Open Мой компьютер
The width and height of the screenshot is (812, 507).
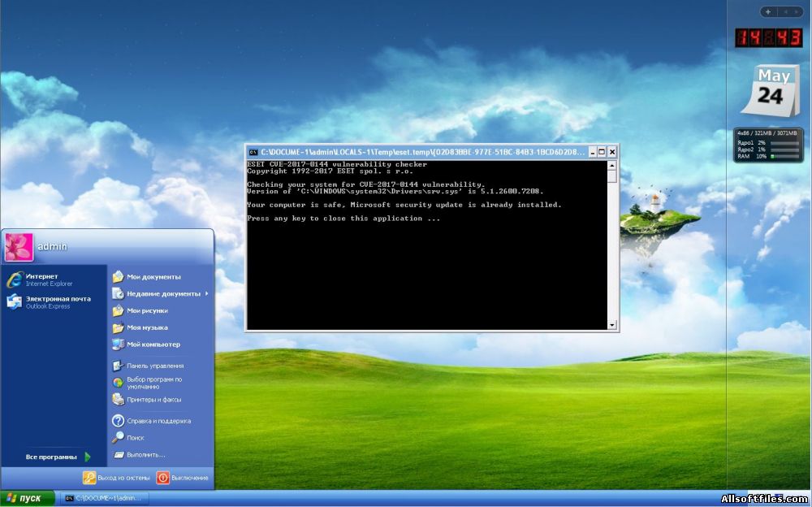[153, 344]
